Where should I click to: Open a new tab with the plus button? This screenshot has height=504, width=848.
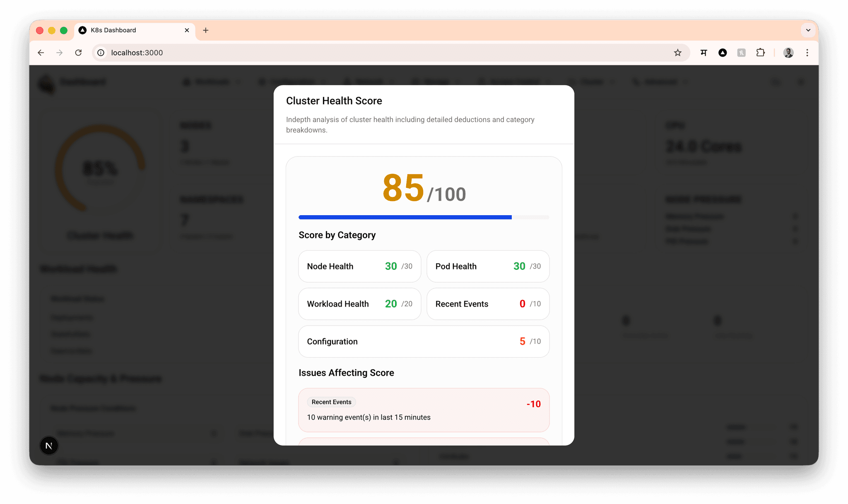click(206, 30)
